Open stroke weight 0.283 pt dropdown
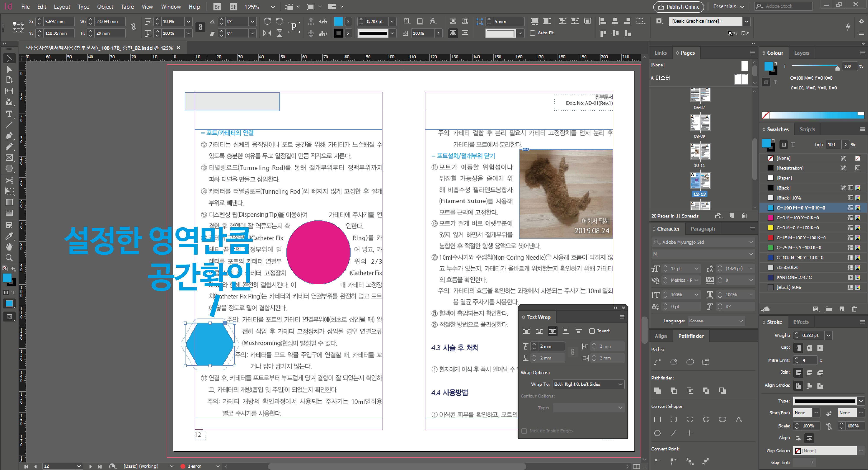This screenshot has height=470, width=868. pyautogui.click(x=392, y=21)
